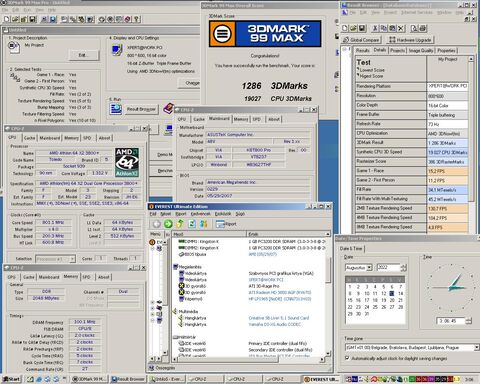Click the Edit button in Project Description
480x384 pixels.
[x=84, y=55]
